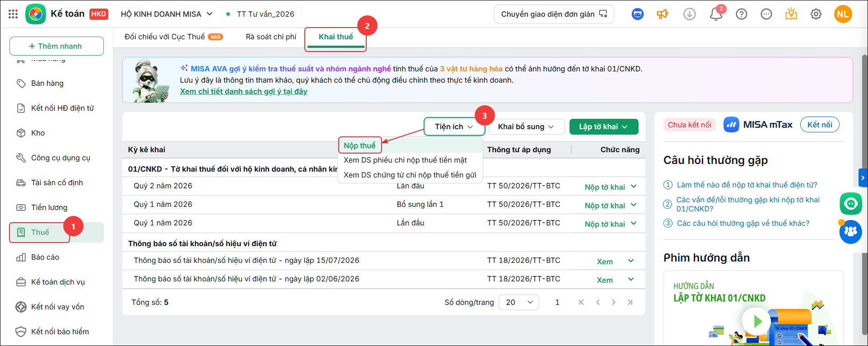The image size is (868, 346).
Task: Open Công cụ dụng cụ sidebar item
Action: click(57, 158)
